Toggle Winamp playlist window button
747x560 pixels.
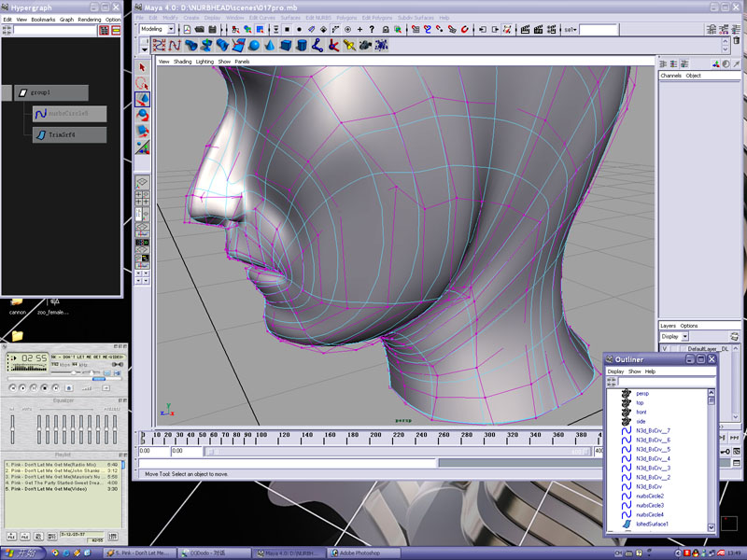(117, 373)
